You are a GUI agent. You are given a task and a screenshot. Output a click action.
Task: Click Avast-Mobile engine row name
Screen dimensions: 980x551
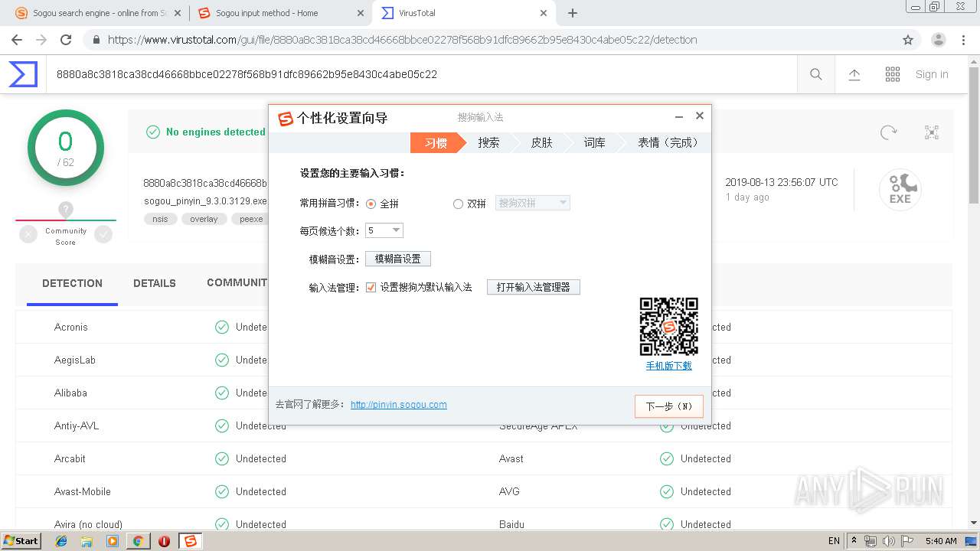coord(83,491)
